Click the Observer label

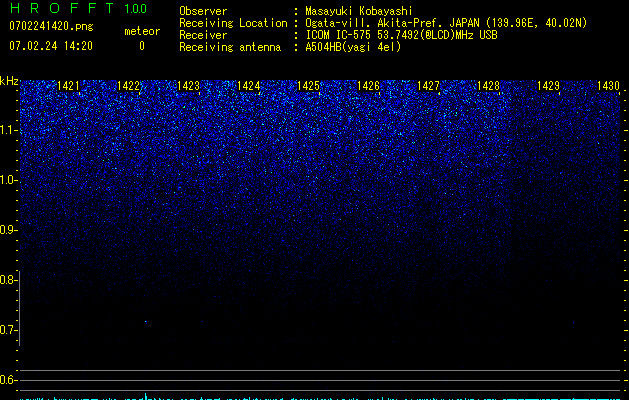coord(203,11)
